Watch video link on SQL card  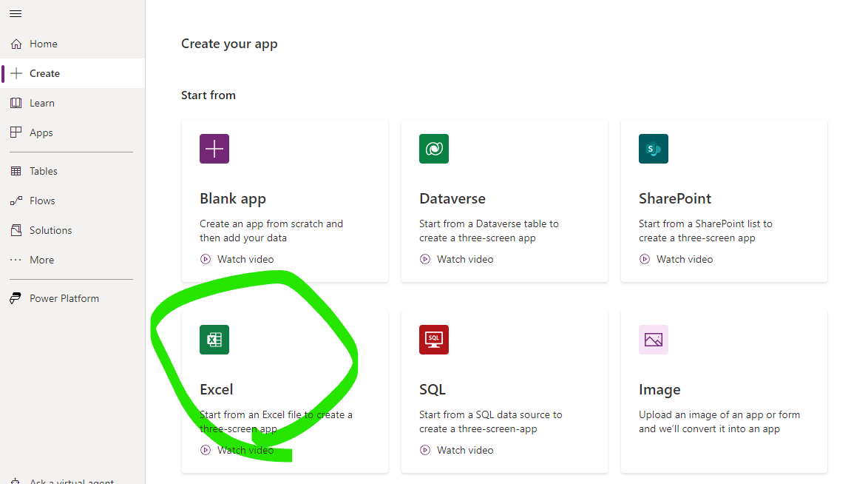(465, 450)
